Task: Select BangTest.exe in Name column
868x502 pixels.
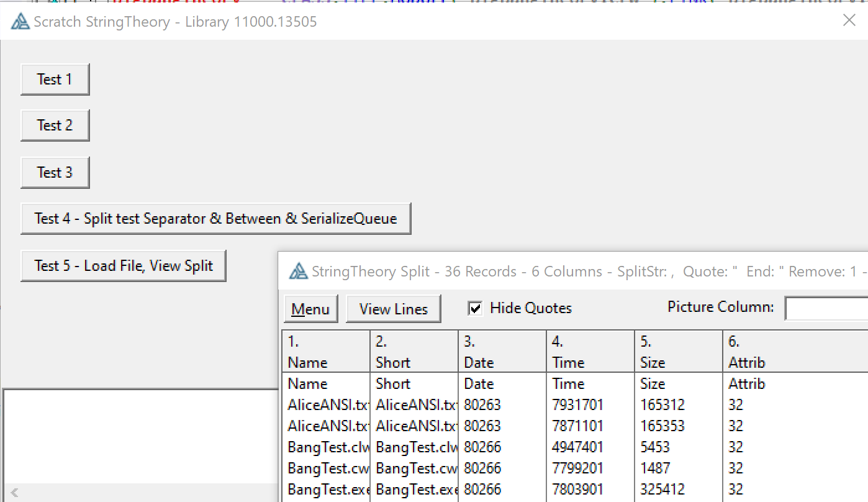Action: pyautogui.click(x=327, y=490)
